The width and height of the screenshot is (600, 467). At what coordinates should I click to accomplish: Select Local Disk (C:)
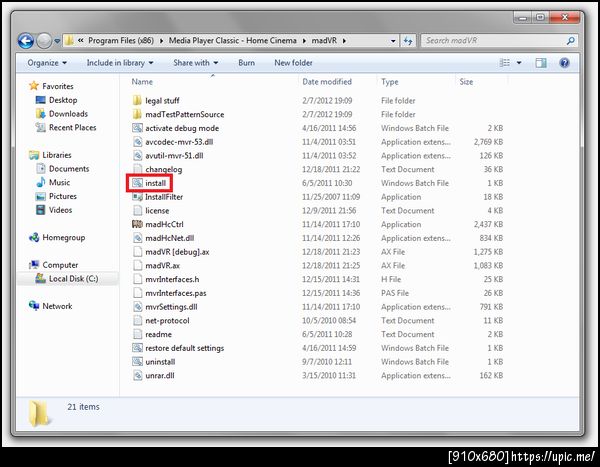67,279
